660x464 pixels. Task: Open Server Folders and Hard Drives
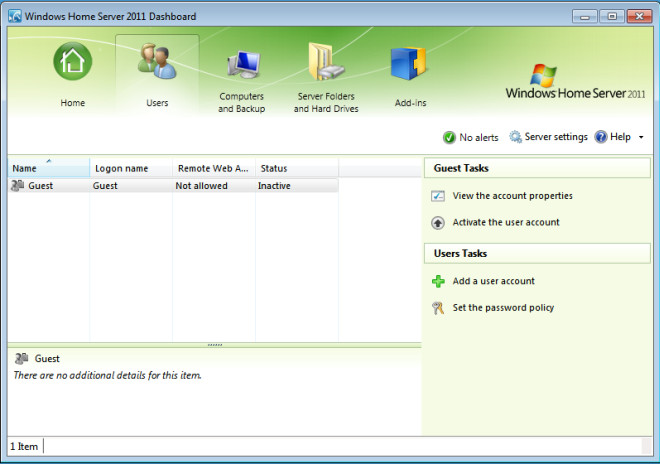point(326,64)
